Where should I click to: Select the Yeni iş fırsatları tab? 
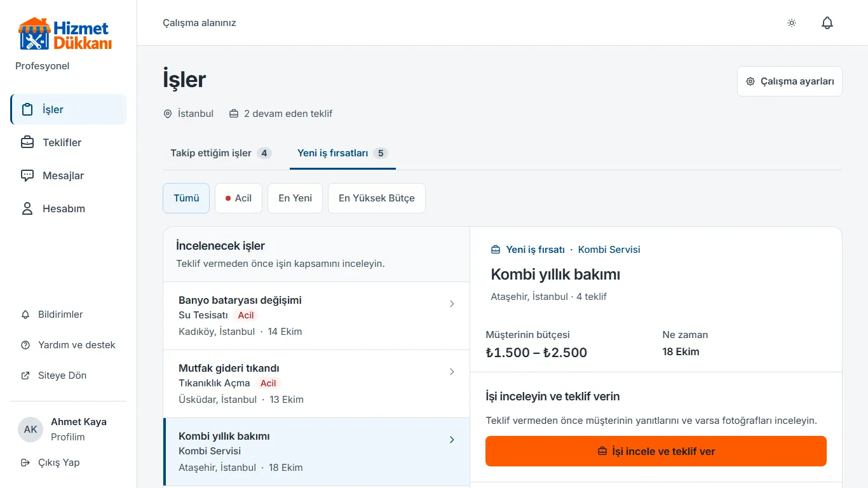[342, 153]
